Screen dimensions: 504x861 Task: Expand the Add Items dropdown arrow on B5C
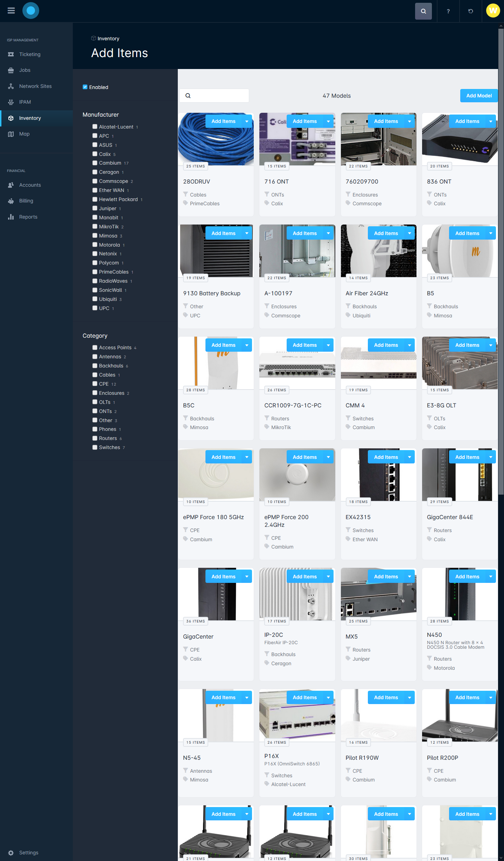tap(247, 345)
